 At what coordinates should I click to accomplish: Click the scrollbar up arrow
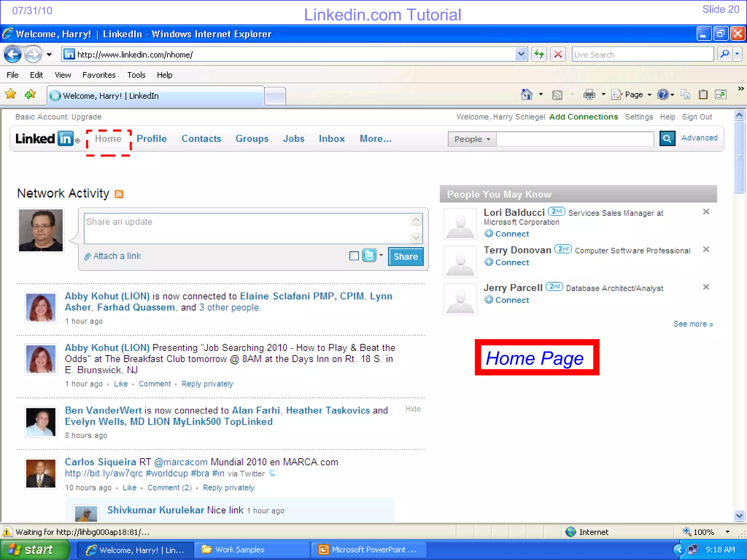click(739, 115)
